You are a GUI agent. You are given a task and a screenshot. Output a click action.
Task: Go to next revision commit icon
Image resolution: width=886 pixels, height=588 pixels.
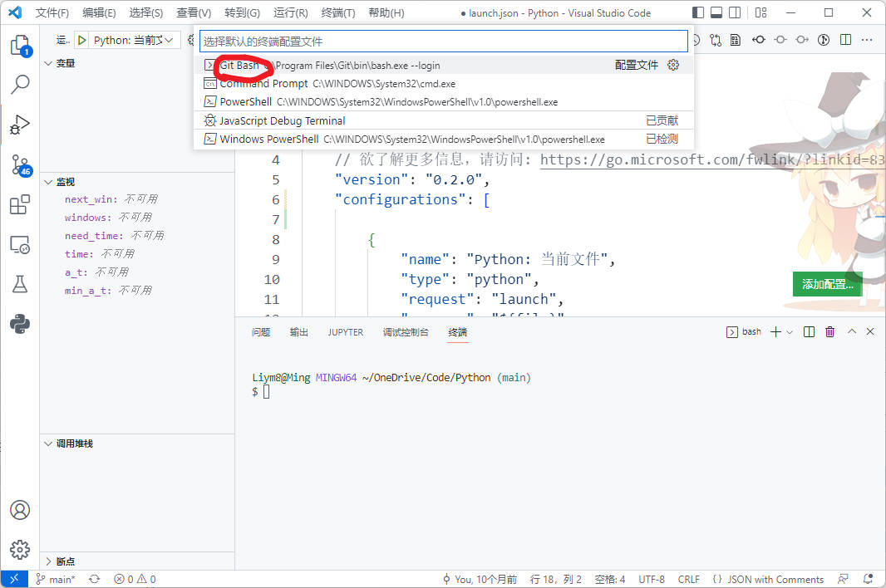(x=802, y=40)
